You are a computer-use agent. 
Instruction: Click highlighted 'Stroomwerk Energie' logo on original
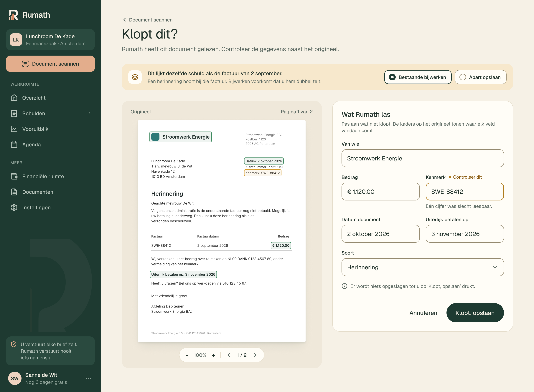pyautogui.click(x=180, y=137)
